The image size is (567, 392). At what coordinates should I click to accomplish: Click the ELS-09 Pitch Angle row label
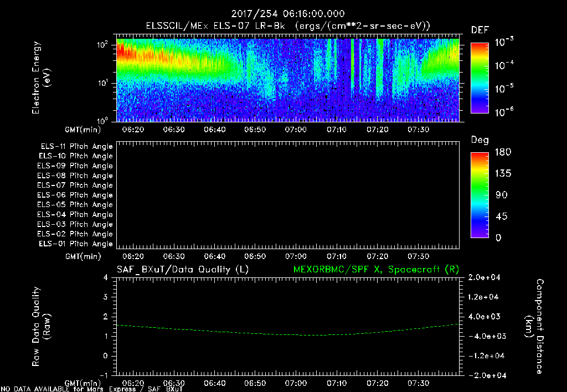[75, 166]
